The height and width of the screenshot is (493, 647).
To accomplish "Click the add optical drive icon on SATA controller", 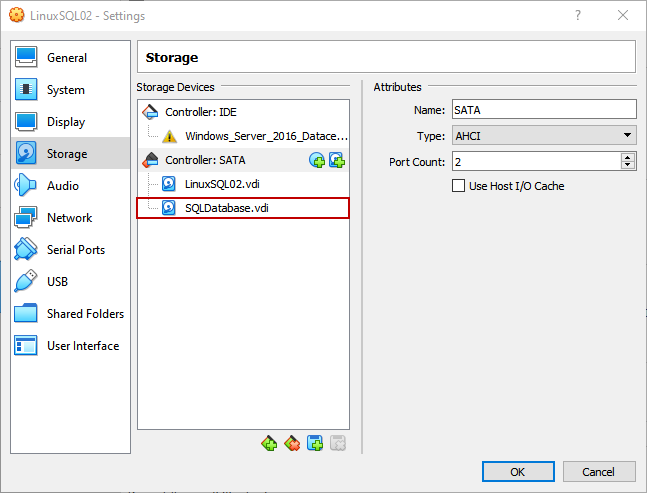I will [317, 160].
